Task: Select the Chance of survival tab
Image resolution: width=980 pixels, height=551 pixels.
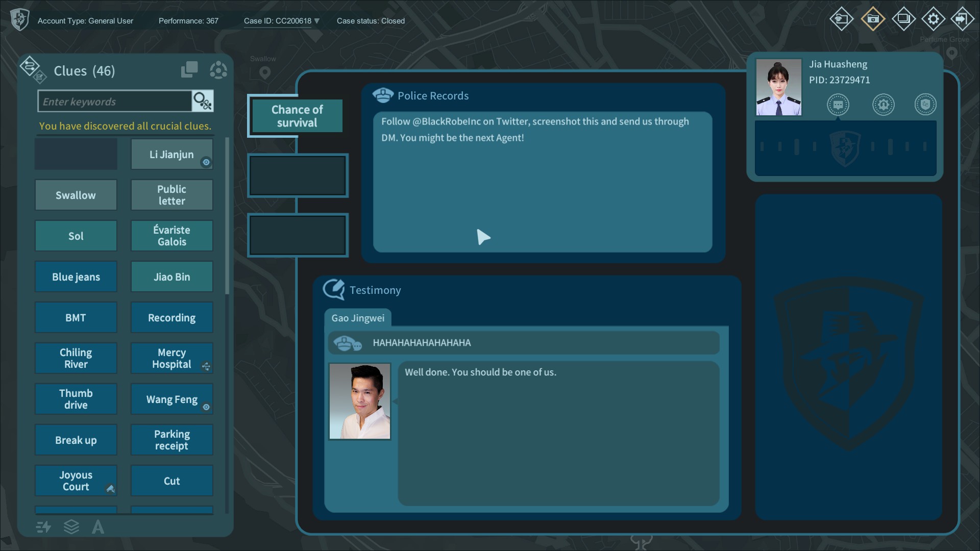Action: (297, 116)
